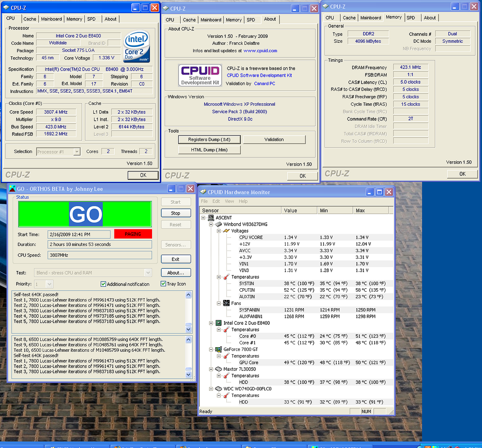This screenshot has height=448, width=482.
Task: Click the upper log scroll-down arrow
Action: [x=189, y=329]
